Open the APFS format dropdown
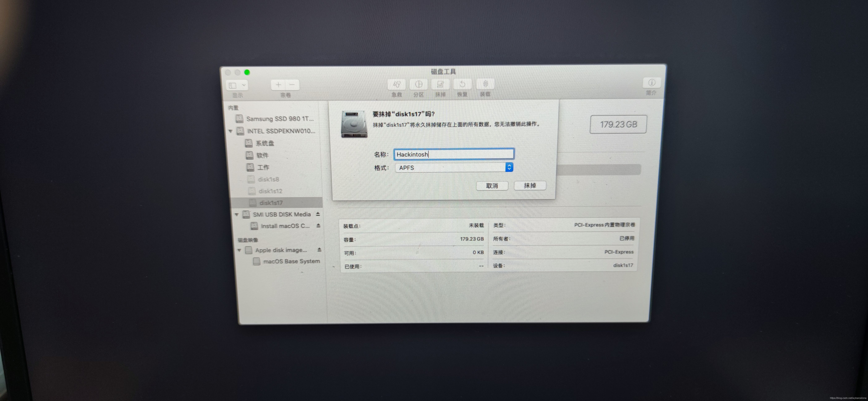 tap(509, 167)
